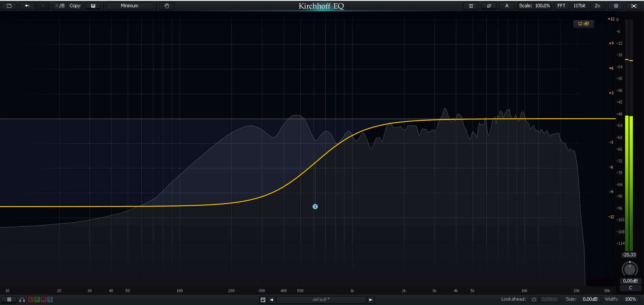Edit the Width 100% value

[630, 299]
